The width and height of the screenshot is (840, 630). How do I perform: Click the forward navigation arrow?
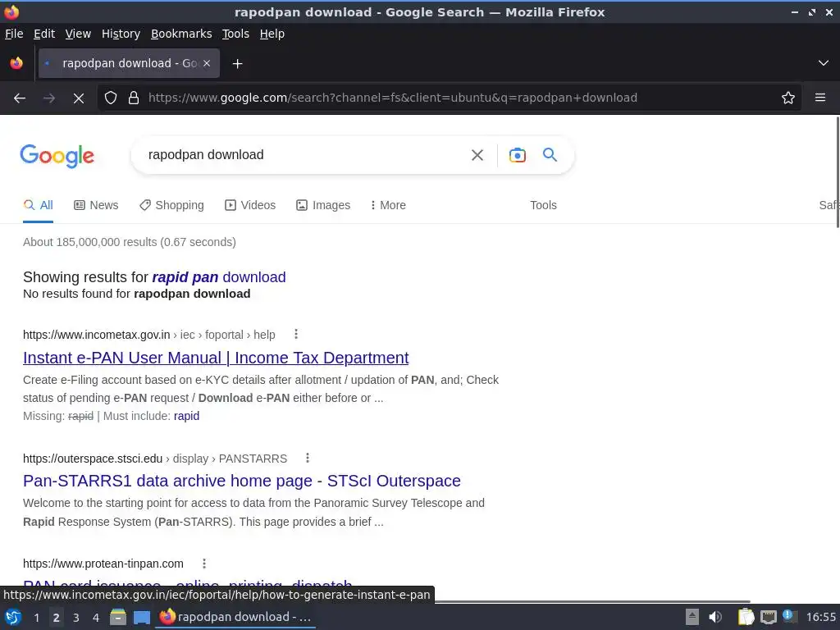tap(49, 98)
